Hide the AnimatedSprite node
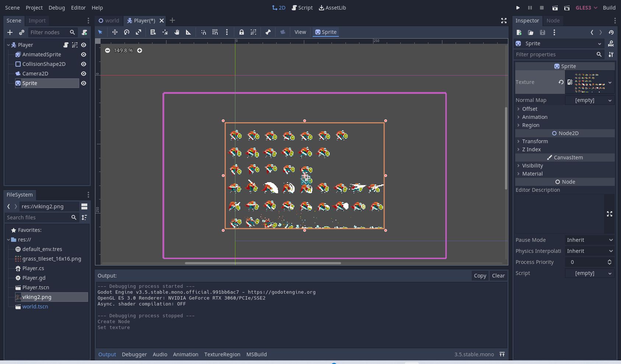Image resolution: width=621 pixels, height=364 pixels. [x=84, y=54]
